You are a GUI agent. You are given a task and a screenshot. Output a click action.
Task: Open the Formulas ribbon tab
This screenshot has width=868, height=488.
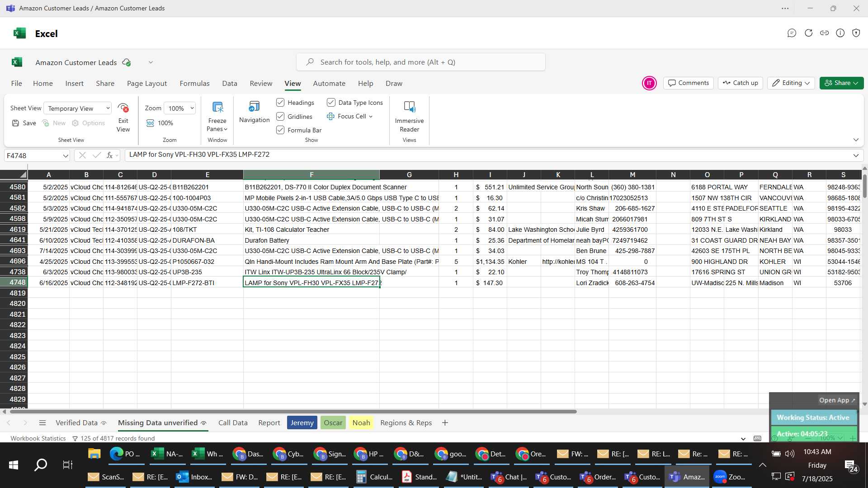pyautogui.click(x=194, y=84)
